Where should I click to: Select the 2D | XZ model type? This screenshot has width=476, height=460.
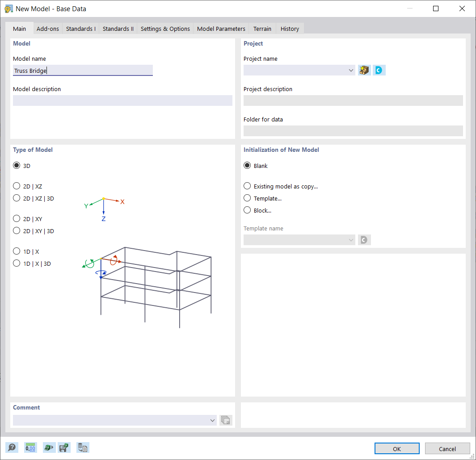[17, 186]
